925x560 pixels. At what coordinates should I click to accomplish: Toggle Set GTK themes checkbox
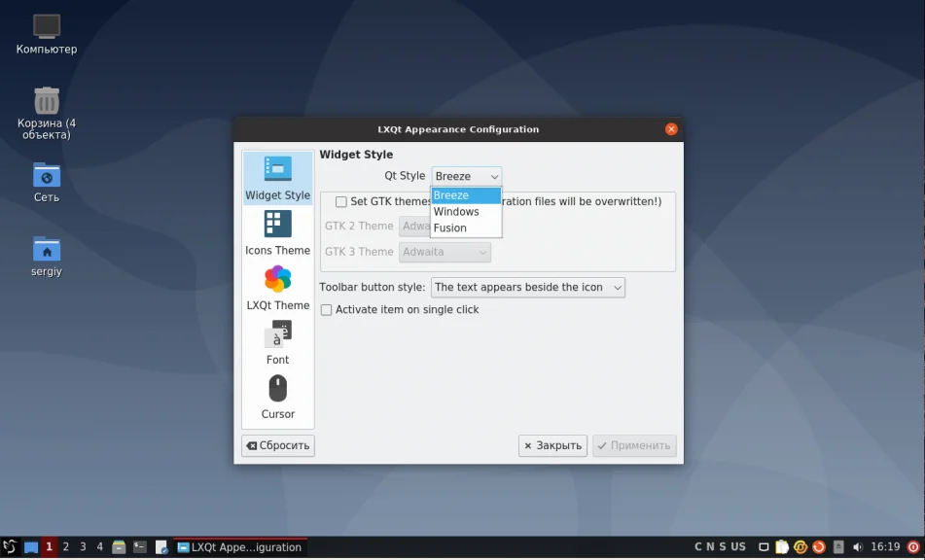[x=341, y=201]
